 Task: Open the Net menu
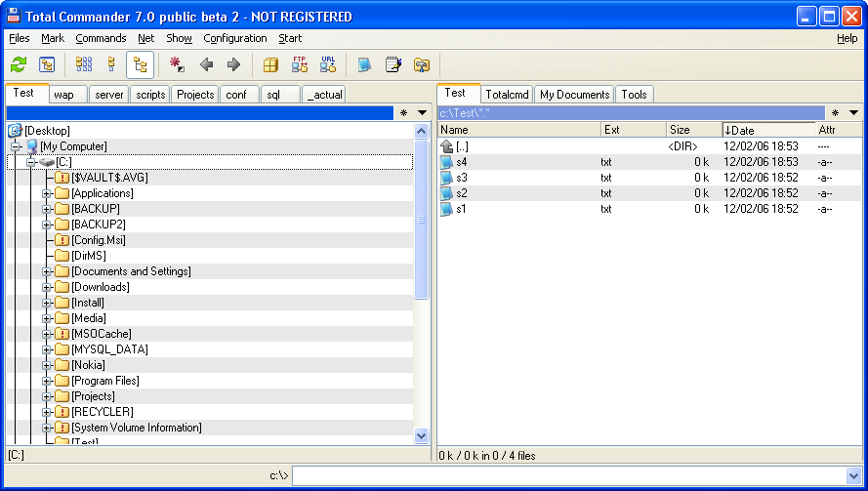click(x=146, y=38)
